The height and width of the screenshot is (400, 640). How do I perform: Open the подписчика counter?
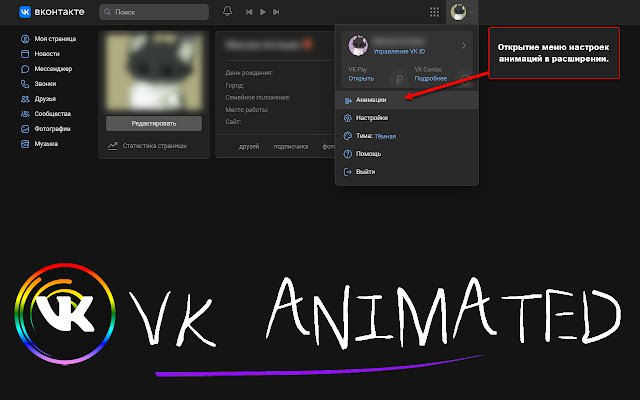pyautogui.click(x=291, y=147)
